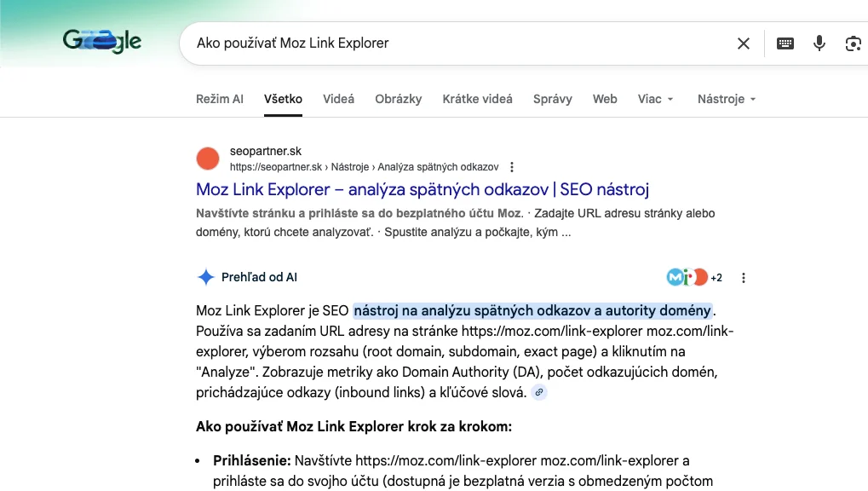Expand the Nástroje dropdown

[727, 99]
